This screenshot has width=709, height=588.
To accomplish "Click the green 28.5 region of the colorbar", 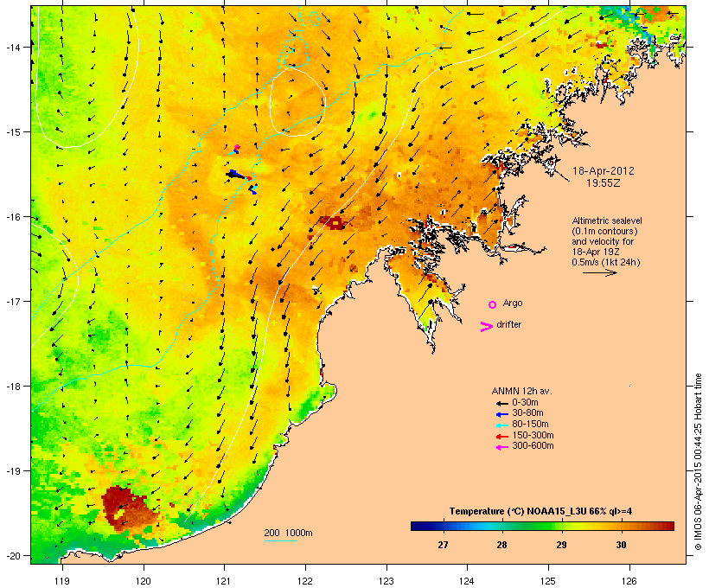I will (x=531, y=526).
